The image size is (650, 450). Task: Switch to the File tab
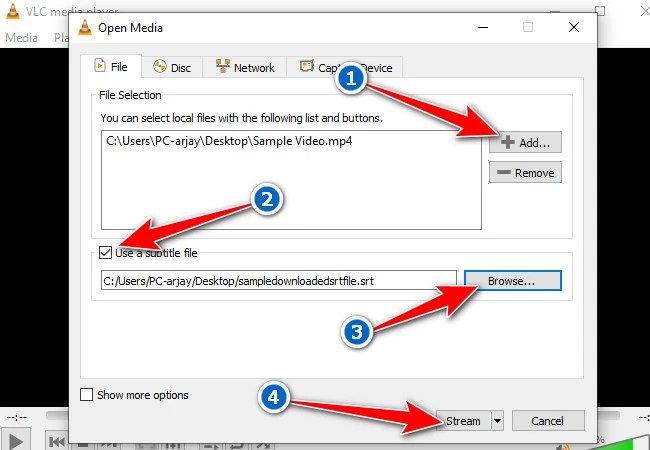(111, 67)
